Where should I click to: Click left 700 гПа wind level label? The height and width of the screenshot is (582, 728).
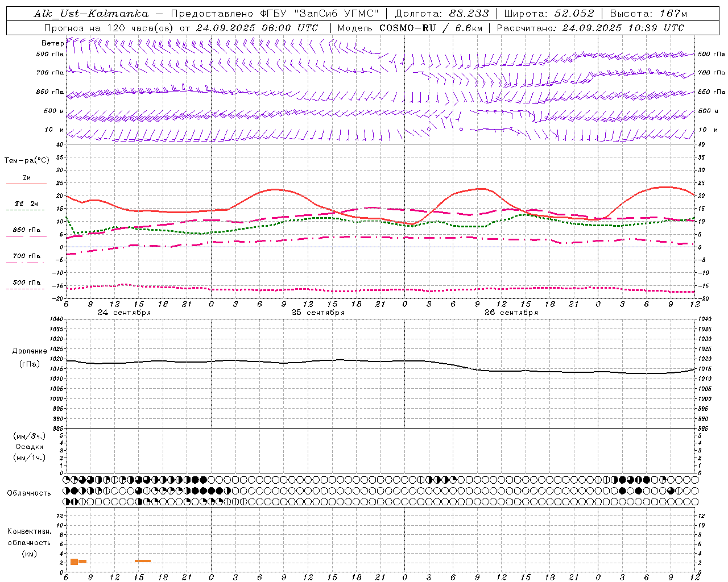click(x=50, y=73)
